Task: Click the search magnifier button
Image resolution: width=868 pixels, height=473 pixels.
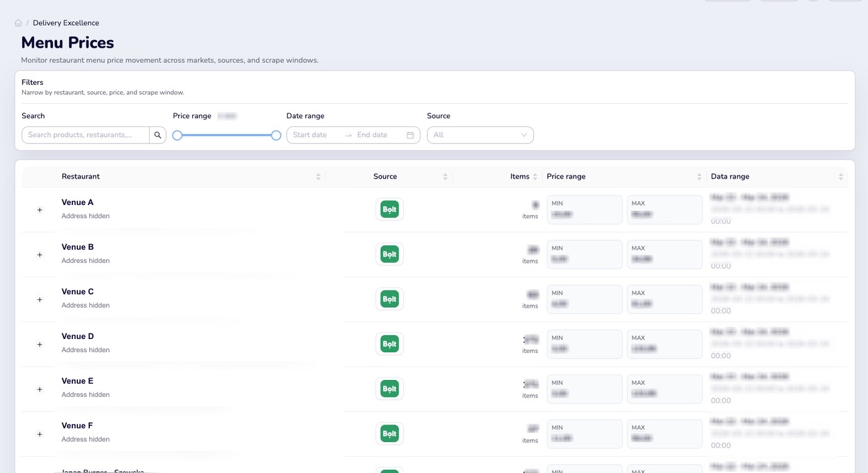Action: coord(158,135)
